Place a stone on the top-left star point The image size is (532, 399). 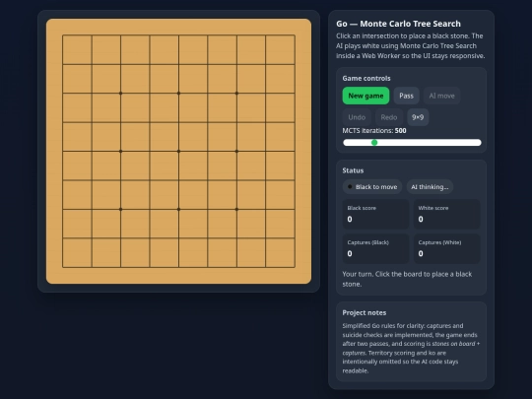coord(121,93)
